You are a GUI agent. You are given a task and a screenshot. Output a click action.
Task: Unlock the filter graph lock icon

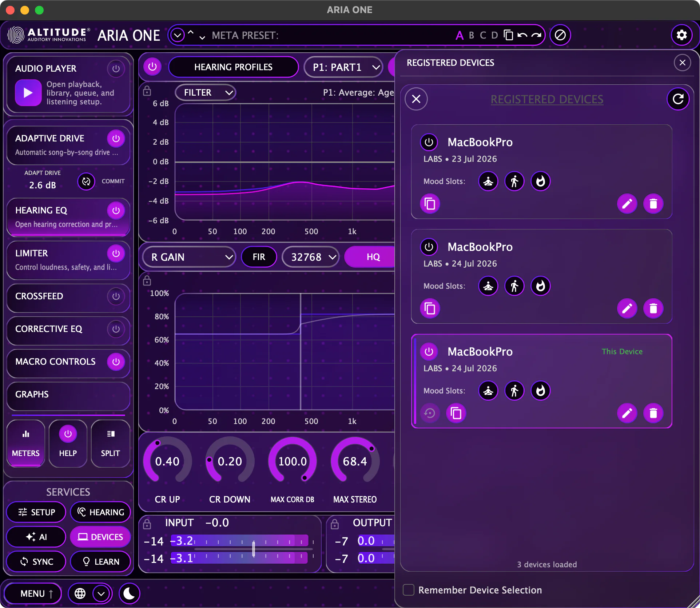[147, 91]
